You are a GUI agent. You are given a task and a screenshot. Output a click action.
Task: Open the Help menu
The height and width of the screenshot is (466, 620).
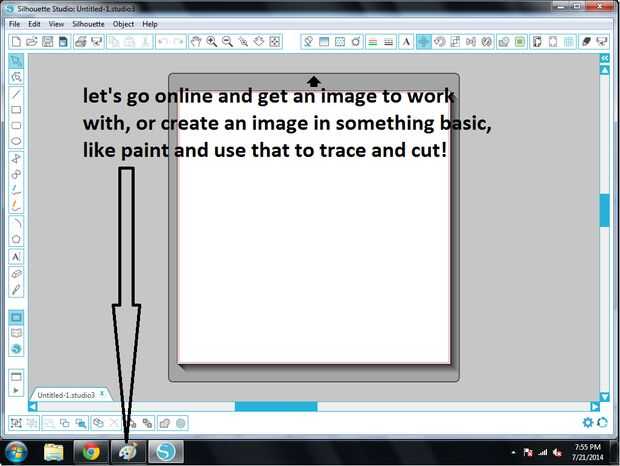[150, 24]
